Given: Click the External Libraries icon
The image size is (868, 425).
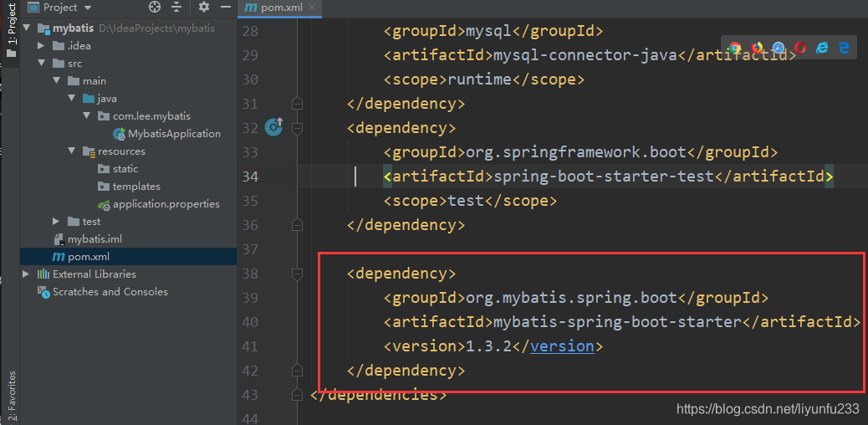Looking at the screenshot, I should click(x=43, y=274).
